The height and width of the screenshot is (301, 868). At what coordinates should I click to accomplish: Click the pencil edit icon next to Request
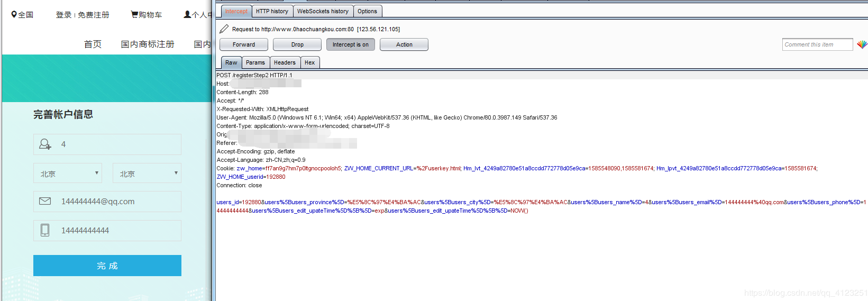224,29
